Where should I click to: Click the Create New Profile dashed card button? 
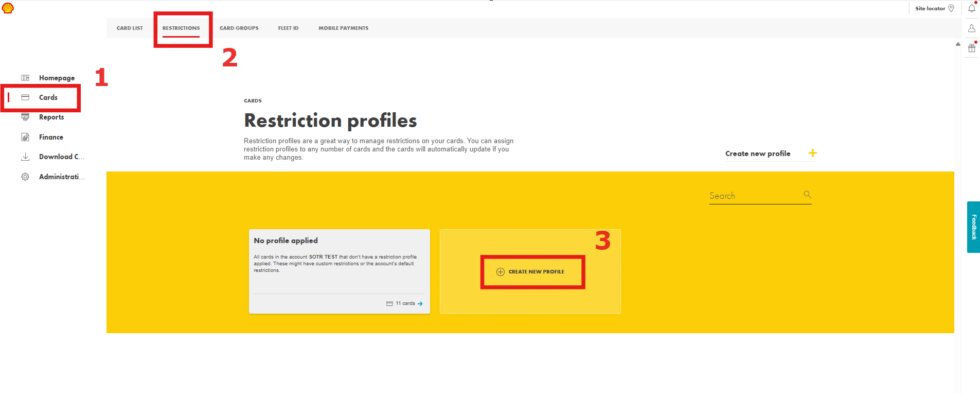[532, 271]
